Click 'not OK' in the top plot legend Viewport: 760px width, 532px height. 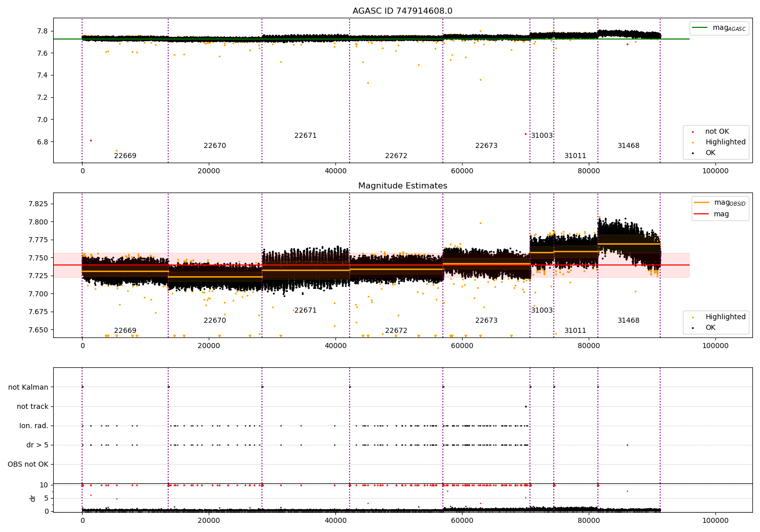click(717, 132)
